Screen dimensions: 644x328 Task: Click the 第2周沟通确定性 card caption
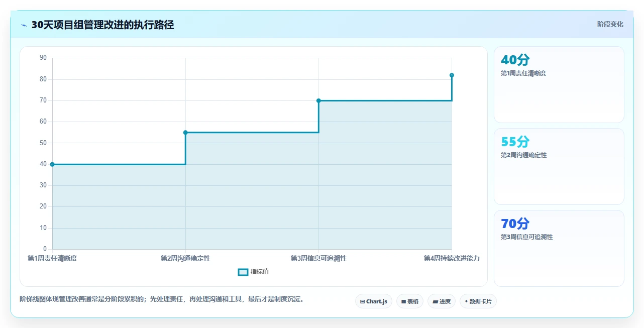point(524,155)
